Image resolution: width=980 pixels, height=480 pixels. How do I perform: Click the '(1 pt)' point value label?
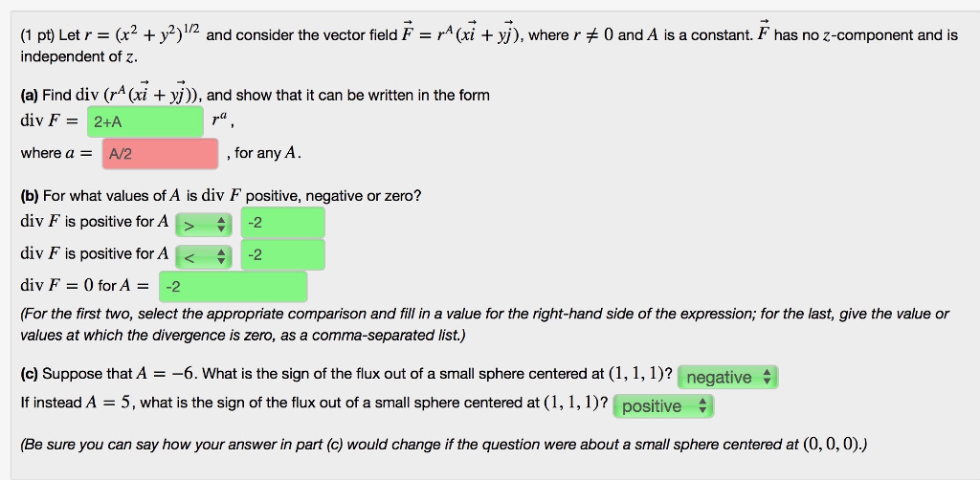click(x=37, y=35)
